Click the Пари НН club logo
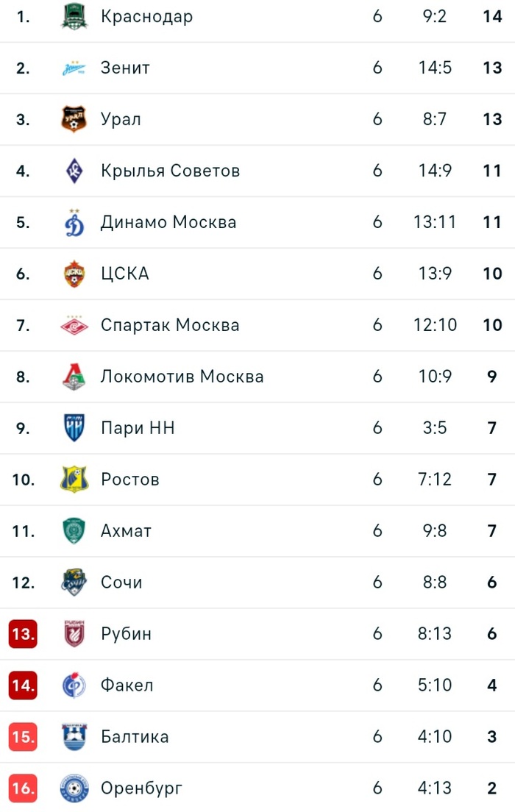 pyautogui.click(x=74, y=428)
